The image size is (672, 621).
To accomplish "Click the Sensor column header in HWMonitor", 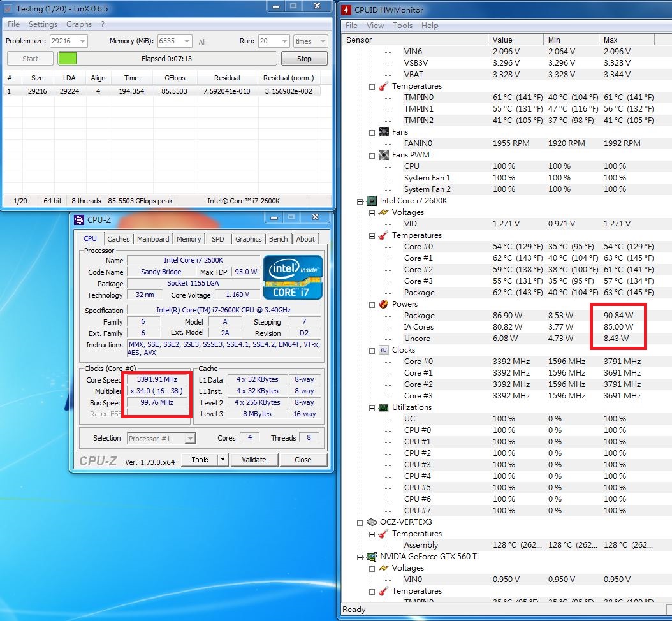I will coord(415,40).
